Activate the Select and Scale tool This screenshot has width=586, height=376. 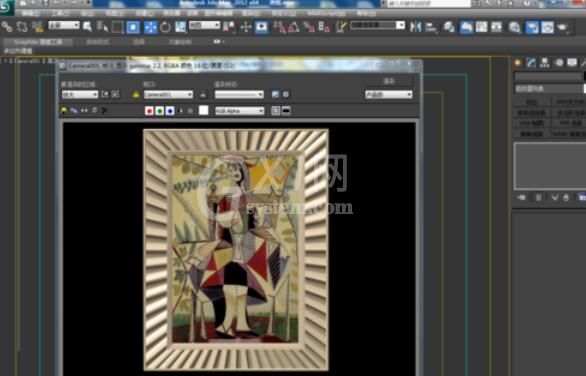[181, 27]
